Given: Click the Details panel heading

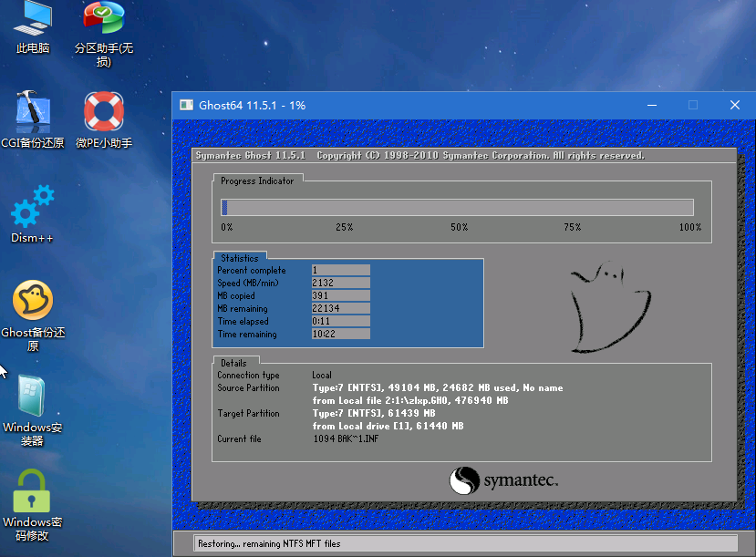Looking at the screenshot, I should (233, 364).
